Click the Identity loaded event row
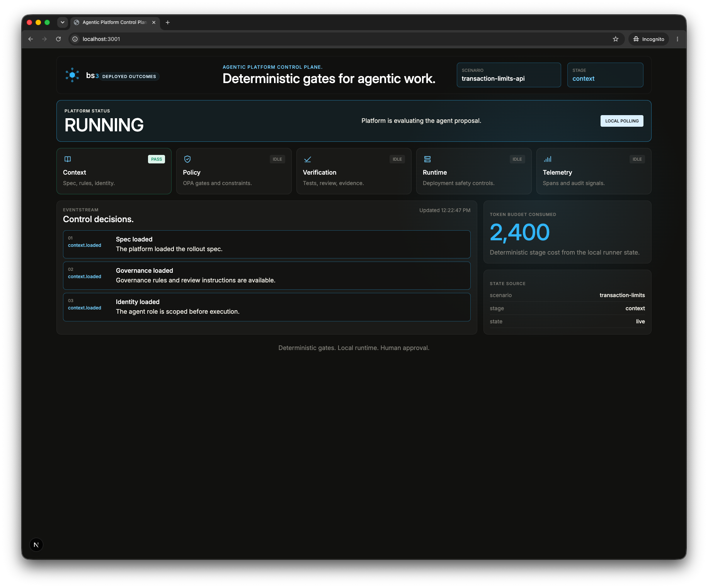This screenshot has width=708, height=588. coord(267,307)
